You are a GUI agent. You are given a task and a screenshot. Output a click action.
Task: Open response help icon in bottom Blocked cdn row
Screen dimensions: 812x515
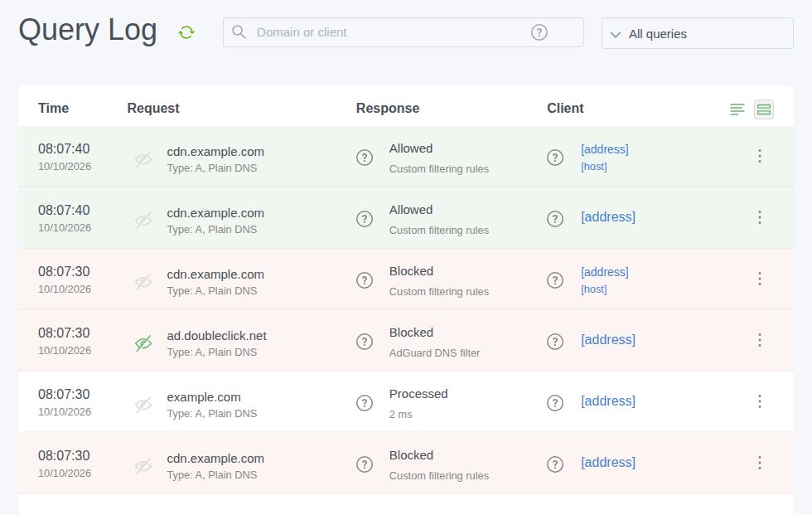coord(365,464)
